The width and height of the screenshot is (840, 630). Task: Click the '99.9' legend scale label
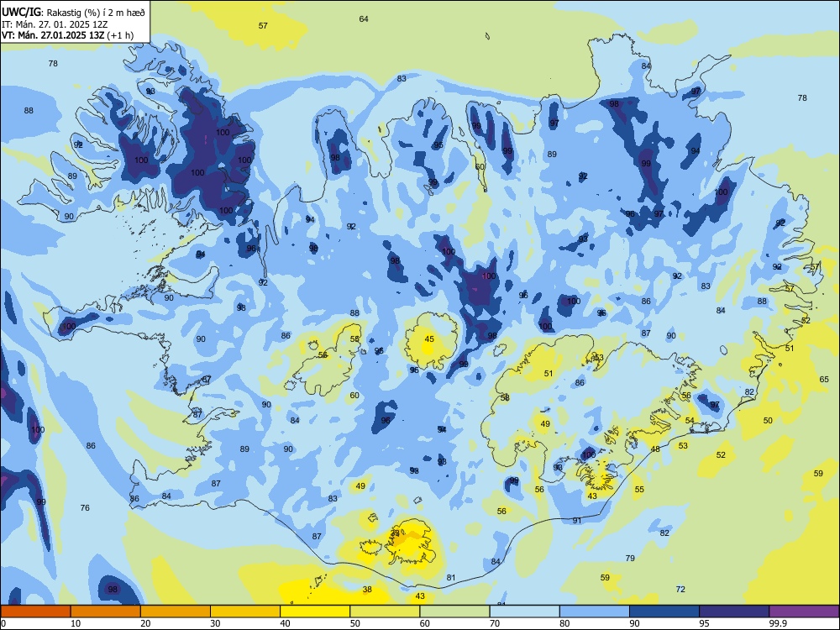(777, 623)
